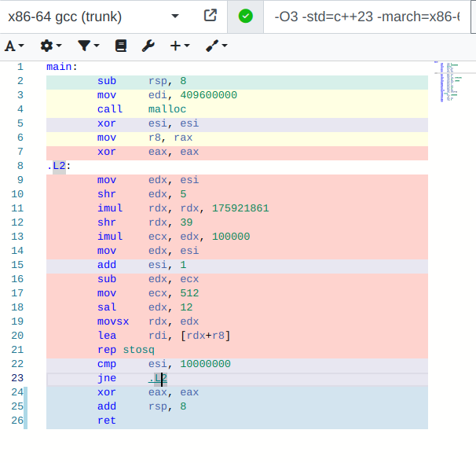The width and height of the screenshot is (476, 463).
Task: Open the plus add new pane menu
Action: click(x=180, y=46)
